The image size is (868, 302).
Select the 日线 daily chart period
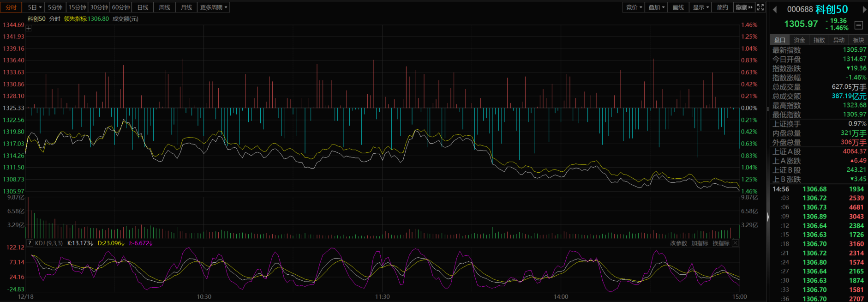(x=143, y=7)
